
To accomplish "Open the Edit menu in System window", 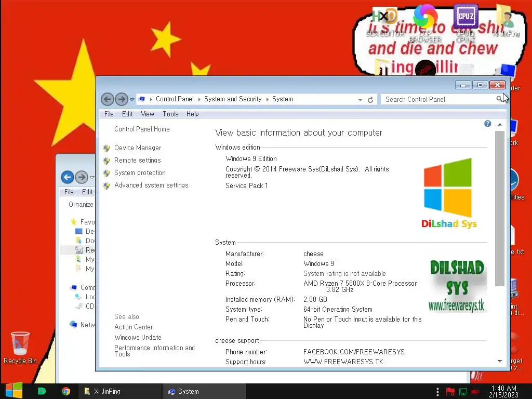I will (x=127, y=114).
